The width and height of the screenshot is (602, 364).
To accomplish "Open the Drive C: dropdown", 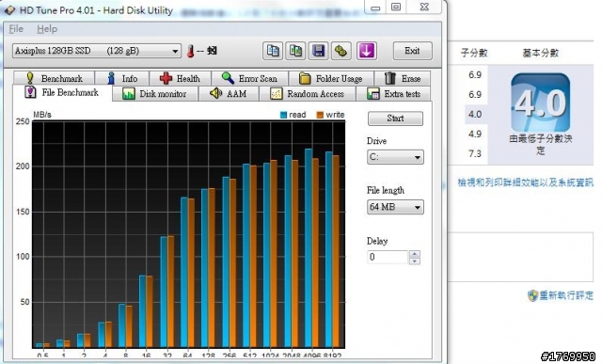I will coord(395,157).
